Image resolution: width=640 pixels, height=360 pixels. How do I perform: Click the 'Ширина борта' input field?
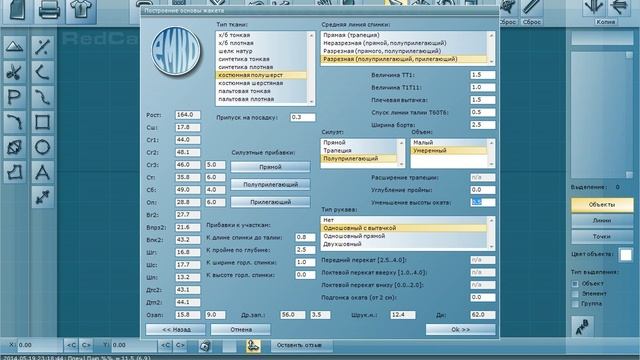(483, 125)
